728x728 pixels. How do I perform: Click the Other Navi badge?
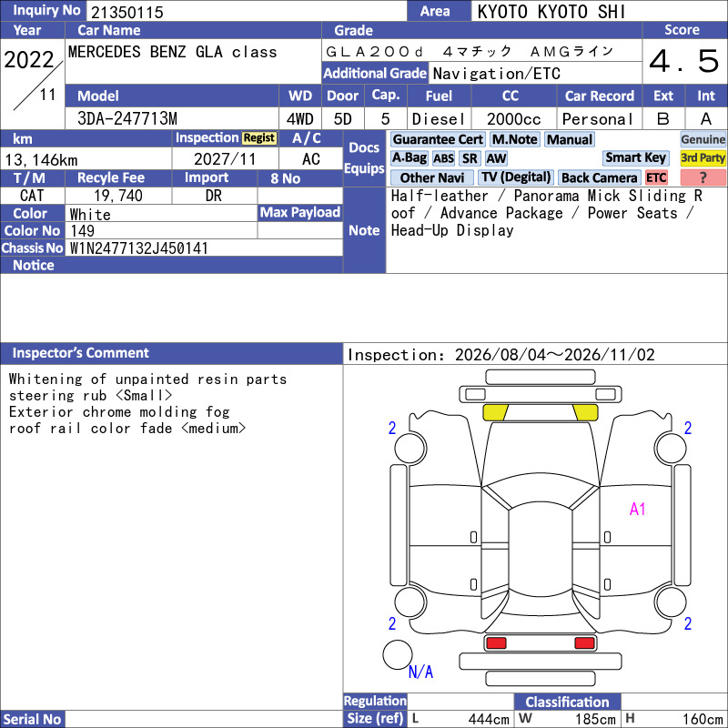click(x=431, y=177)
